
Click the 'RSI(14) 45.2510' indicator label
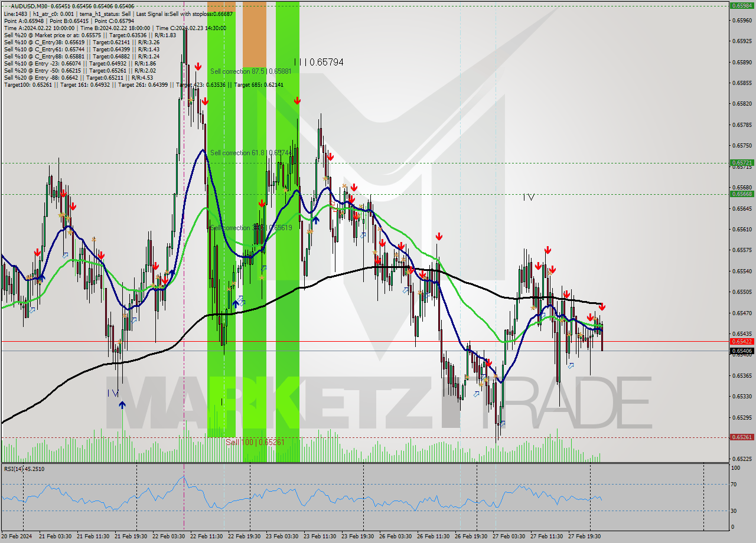coord(24,469)
